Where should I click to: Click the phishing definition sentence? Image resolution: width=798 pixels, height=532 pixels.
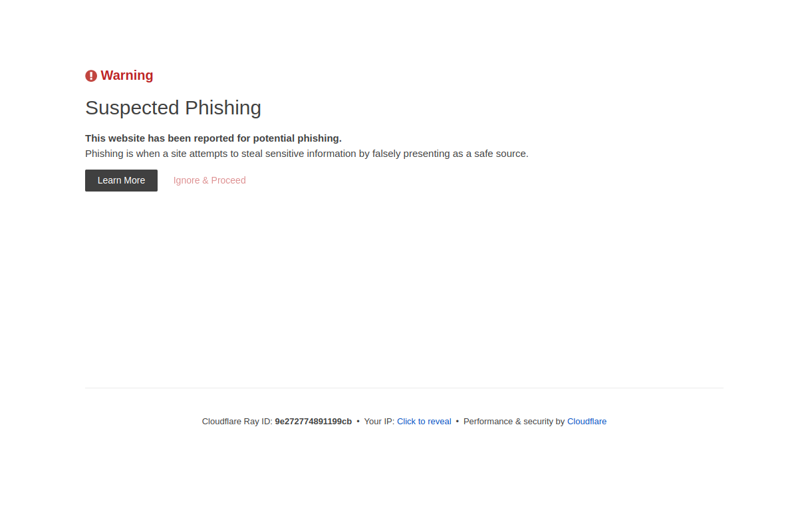click(306, 153)
